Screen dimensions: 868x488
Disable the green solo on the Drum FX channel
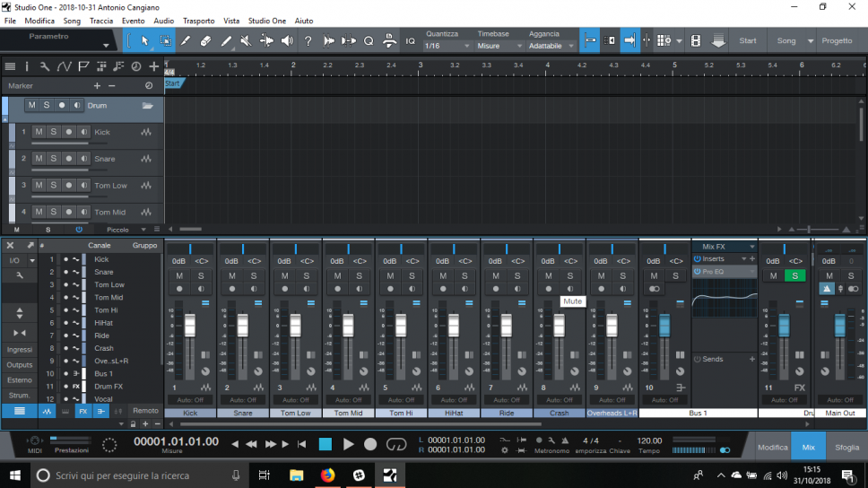794,276
